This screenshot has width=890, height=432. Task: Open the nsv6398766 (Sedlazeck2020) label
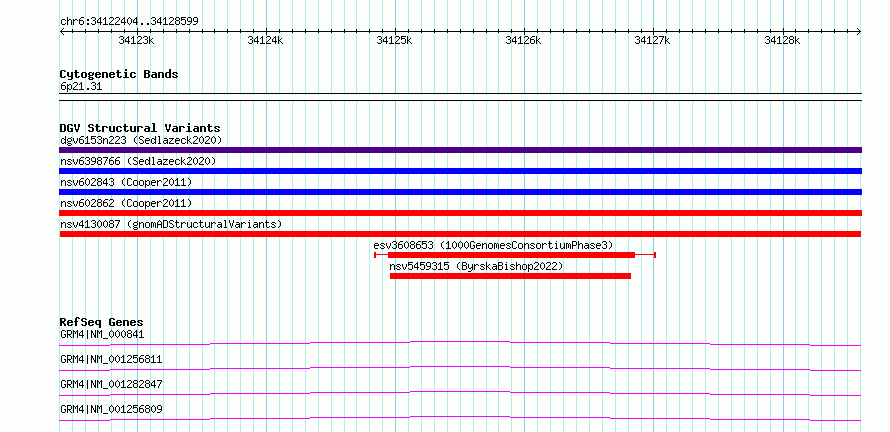tap(138, 161)
